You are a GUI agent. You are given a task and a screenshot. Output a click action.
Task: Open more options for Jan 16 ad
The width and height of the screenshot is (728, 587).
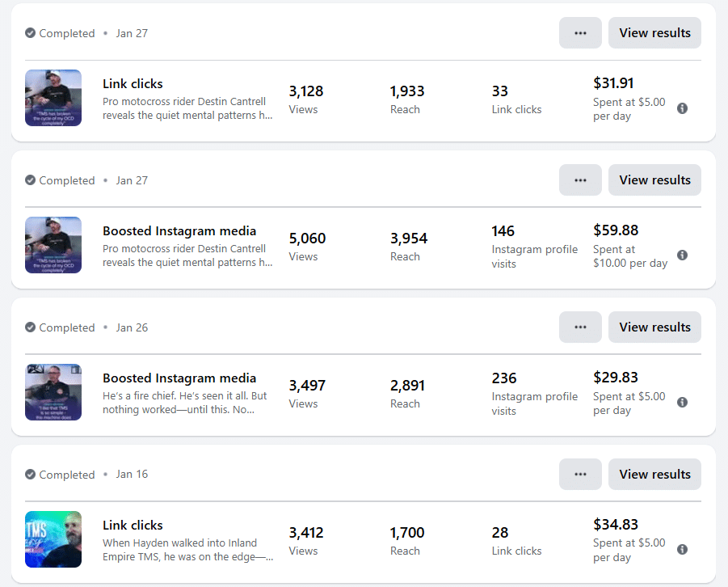click(580, 475)
